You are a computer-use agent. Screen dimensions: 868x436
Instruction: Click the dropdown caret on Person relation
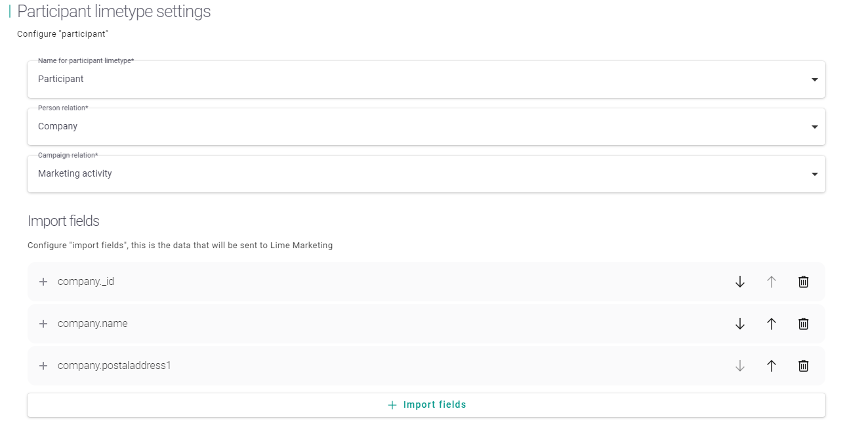click(x=814, y=126)
